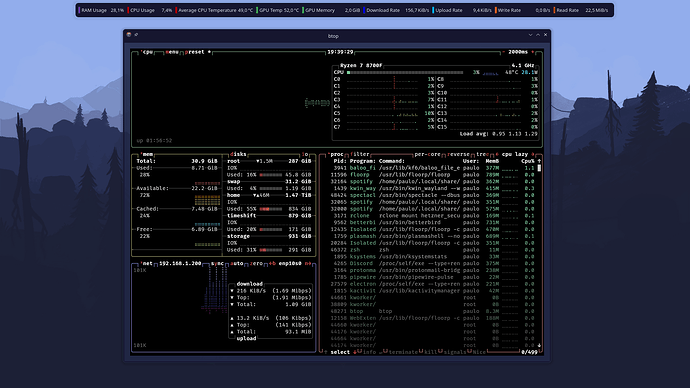Image resolution: width=690 pixels, height=388 pixels.
Task: Click process list scroll down arrow
Action: [x=539, y=345]
